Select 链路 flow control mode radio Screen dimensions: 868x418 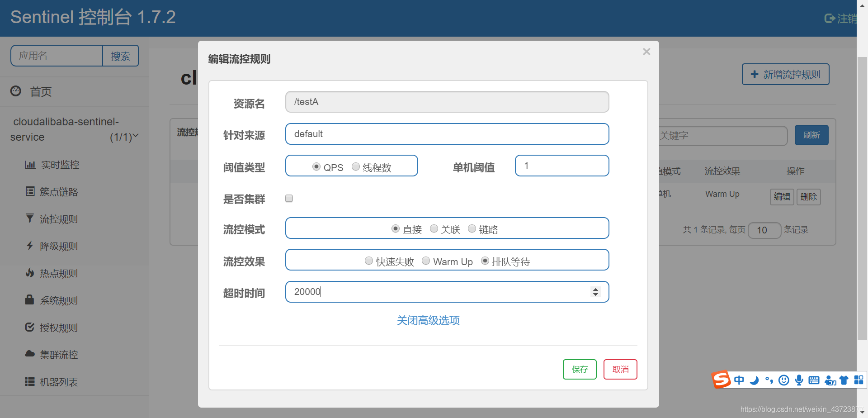coord(472,228)
